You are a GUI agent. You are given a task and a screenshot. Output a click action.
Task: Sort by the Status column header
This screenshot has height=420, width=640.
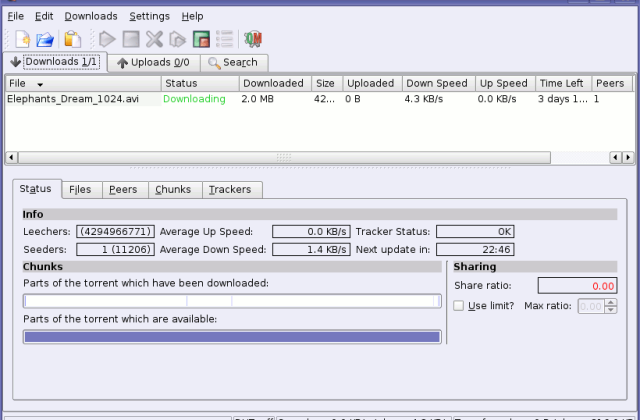[200, 83]
